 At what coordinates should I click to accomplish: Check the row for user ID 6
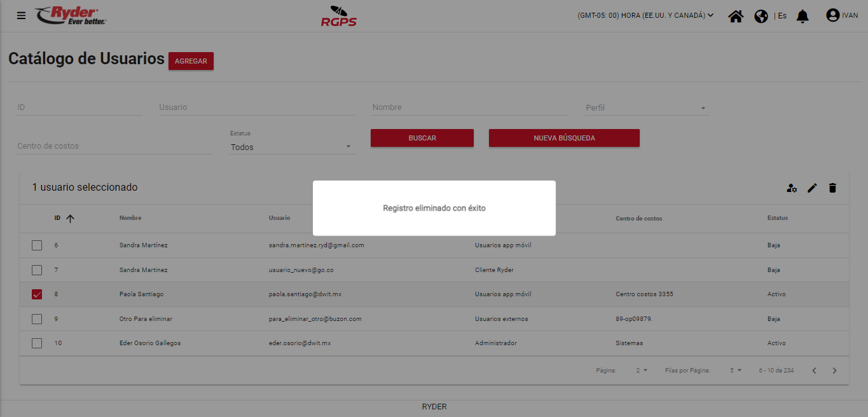pyautogui.click(x=37, y=245)
